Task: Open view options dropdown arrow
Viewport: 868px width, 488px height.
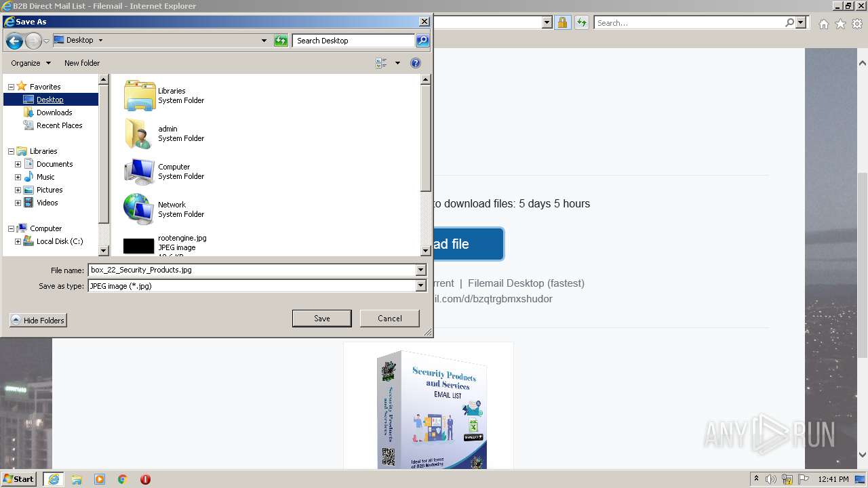Action: 397,63
